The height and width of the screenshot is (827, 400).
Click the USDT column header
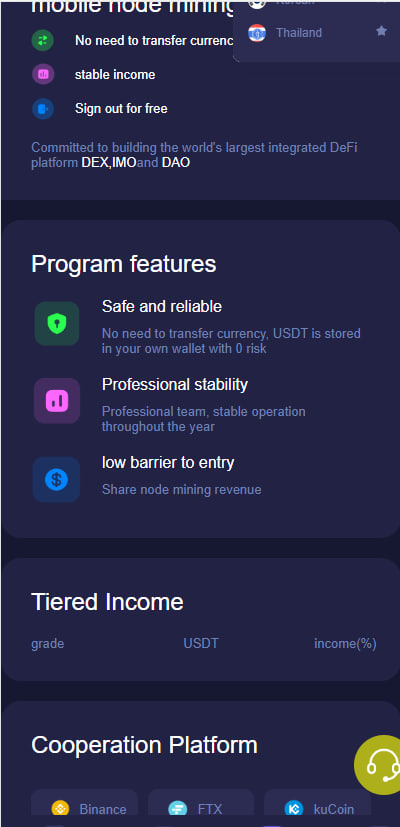coord(201,643)
